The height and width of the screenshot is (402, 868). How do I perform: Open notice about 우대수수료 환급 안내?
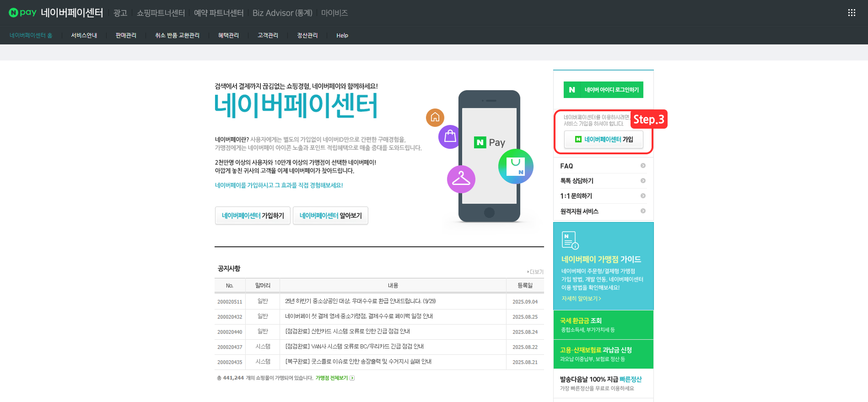click(x=360, y=301)
